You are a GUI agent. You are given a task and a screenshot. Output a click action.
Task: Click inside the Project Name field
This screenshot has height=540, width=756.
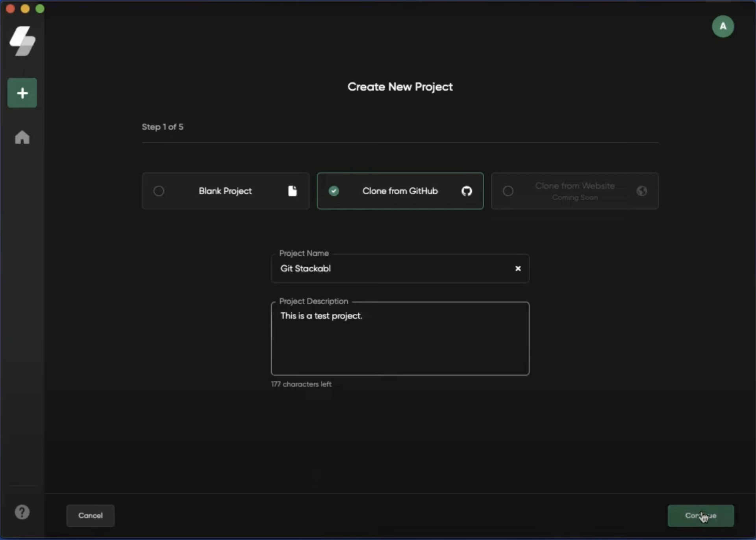pos(394,268)
